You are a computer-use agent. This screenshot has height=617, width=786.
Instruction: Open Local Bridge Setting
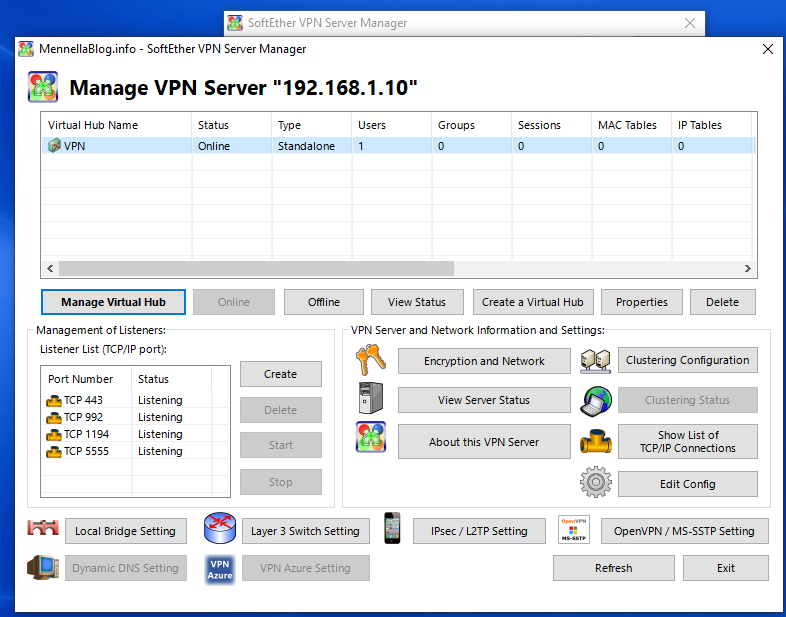[x=126, y=531]
